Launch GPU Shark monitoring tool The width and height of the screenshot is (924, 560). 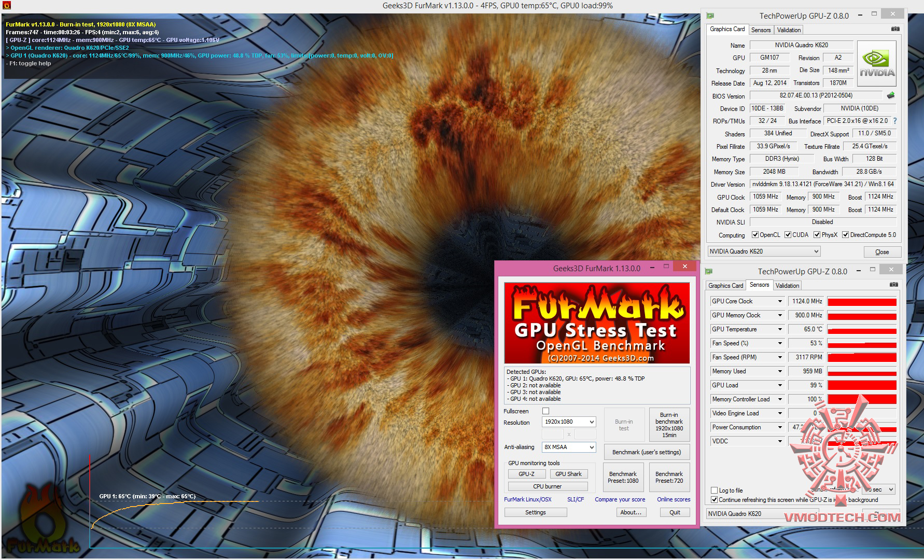pos(568,474)
